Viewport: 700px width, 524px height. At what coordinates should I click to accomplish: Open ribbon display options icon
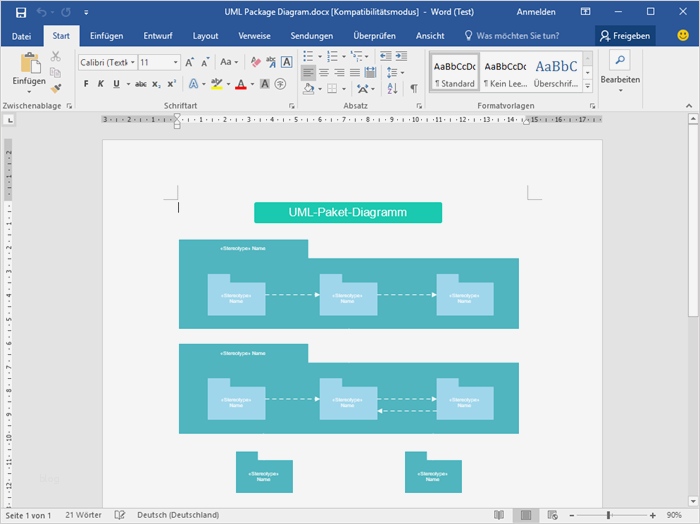tap(585, 12)
